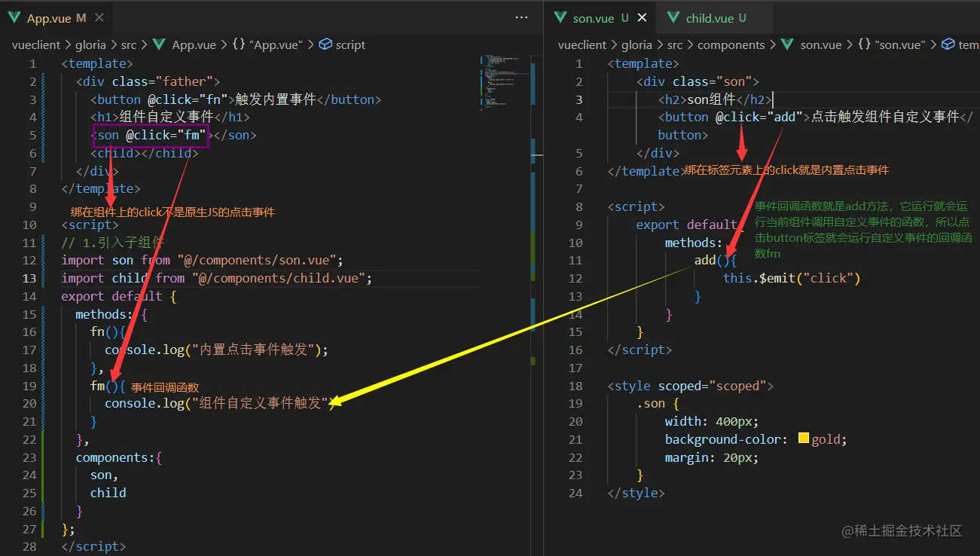
Task: Click this.$emit("click") in son.vue
Action: pyautogui.click(x=792, y=278)
